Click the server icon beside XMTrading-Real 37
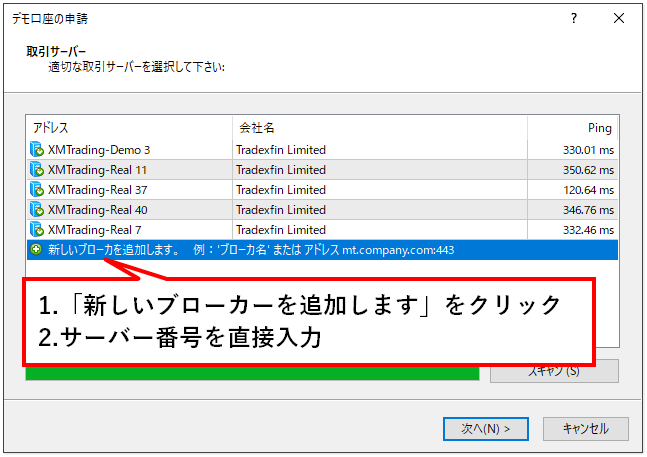This screenshot has height=457, width=647. coord(37,189)
